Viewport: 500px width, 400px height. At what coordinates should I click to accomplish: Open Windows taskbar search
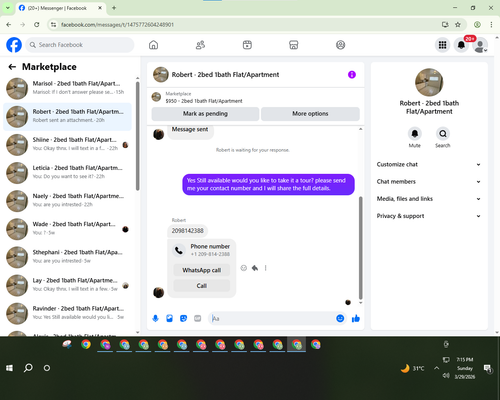28,368
